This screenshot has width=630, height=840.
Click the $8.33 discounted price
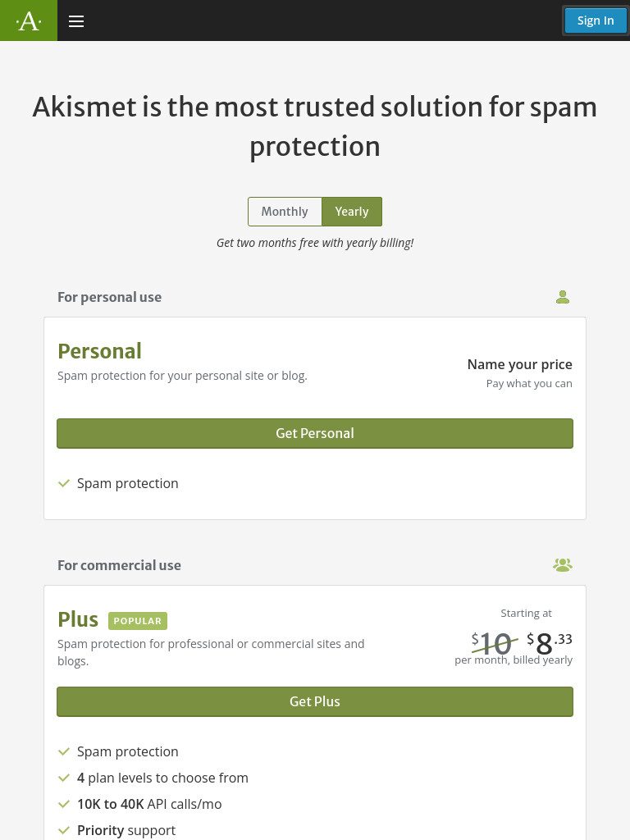(x=549, y=642)
